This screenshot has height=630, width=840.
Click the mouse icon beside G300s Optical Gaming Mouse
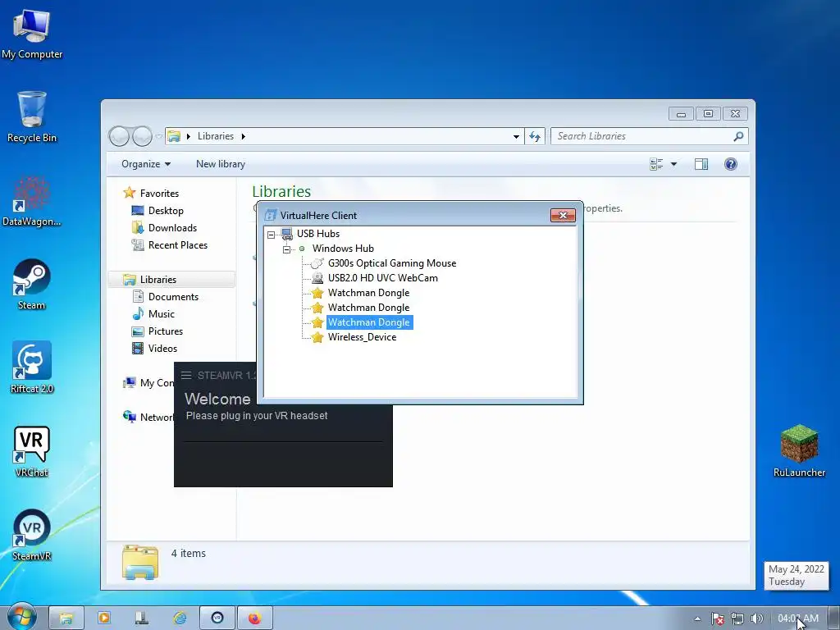click(317, 263)
